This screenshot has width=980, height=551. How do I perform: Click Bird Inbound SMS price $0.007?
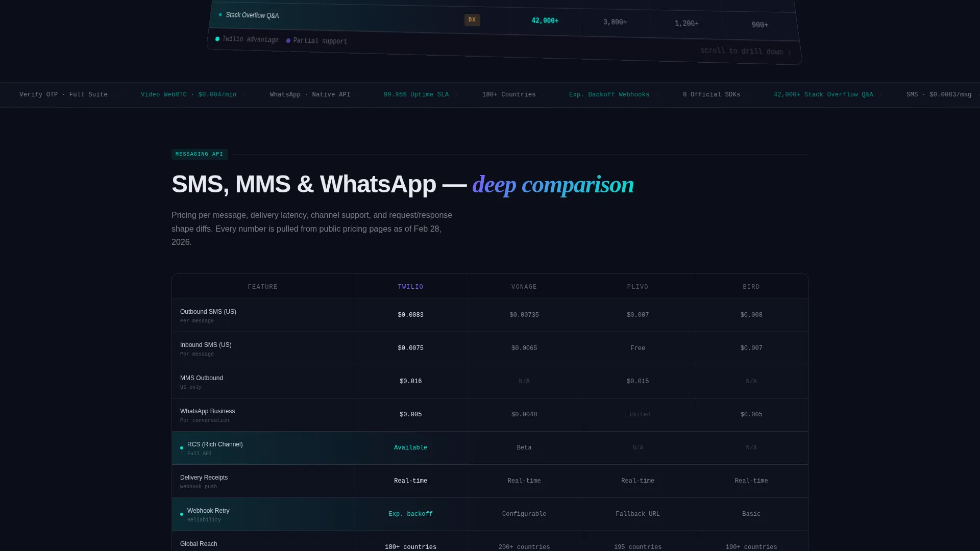click(x=751, y=348)
